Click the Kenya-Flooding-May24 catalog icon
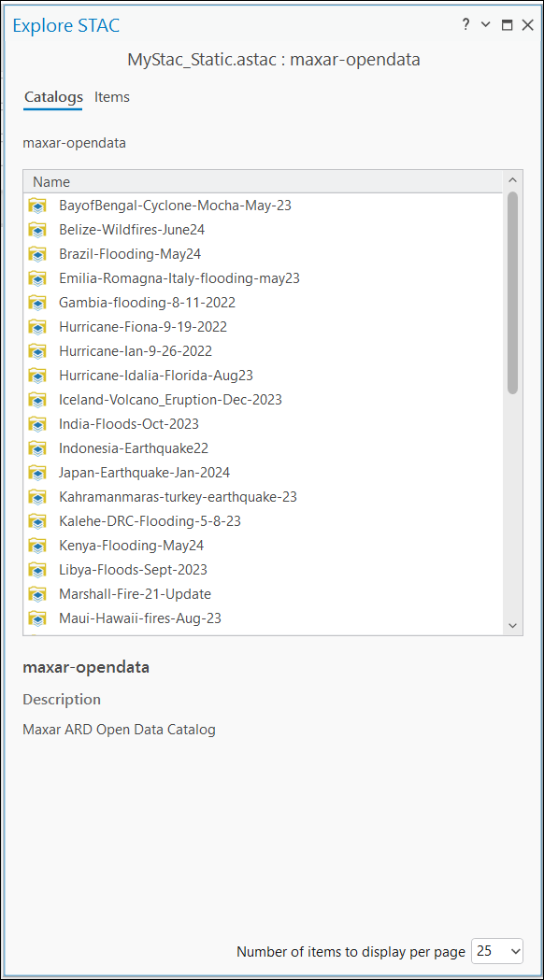This screenshot has height=980, width=544. (37, 546)
